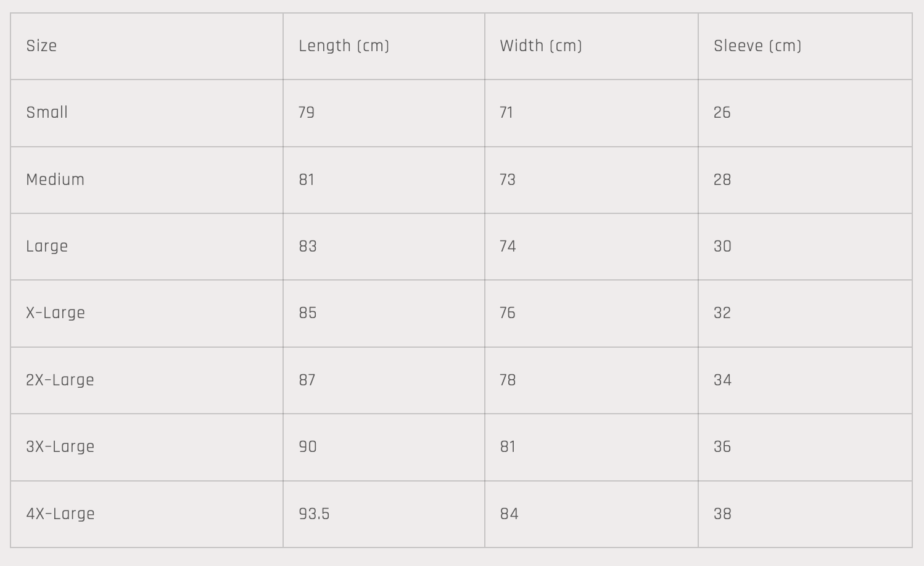Click the 4X-Large size label
Image resolution: width=924 pixels, height=566 pixels.
60,514
